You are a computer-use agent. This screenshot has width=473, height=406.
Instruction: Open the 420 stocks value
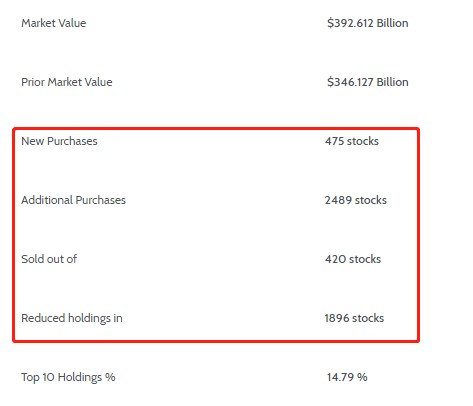pyautogui.click(x=353, y=259)
